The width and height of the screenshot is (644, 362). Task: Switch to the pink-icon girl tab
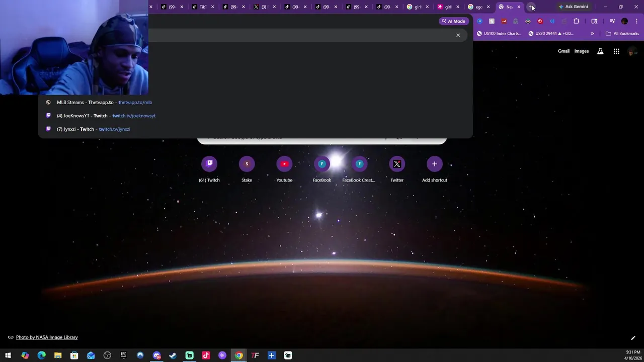point(448,7)
